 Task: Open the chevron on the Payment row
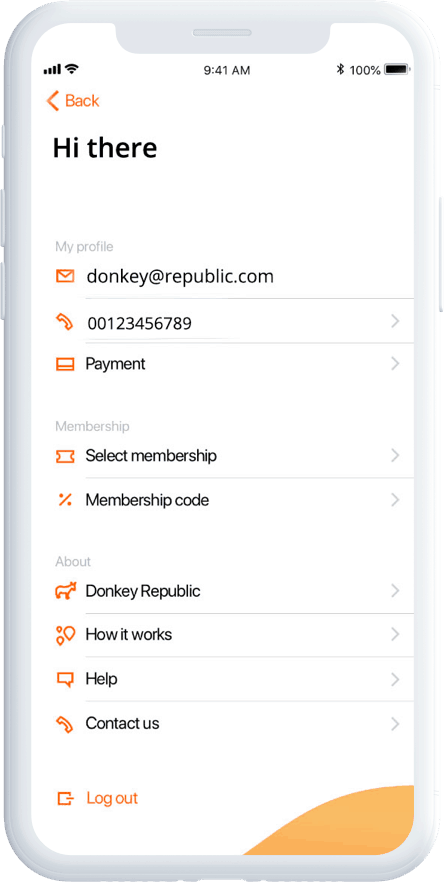[395, 364]
